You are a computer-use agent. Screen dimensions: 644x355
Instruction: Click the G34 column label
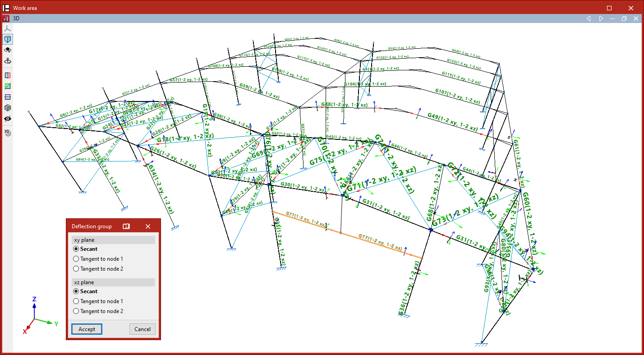[161, 188]
